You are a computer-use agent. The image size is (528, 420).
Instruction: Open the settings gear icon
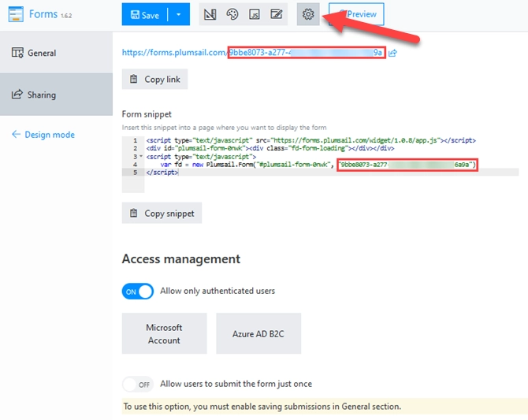pos(308,14)
